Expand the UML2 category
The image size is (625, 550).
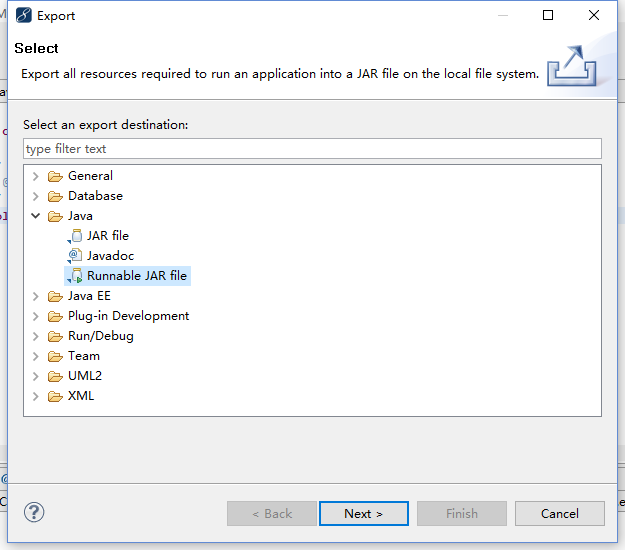36,376
